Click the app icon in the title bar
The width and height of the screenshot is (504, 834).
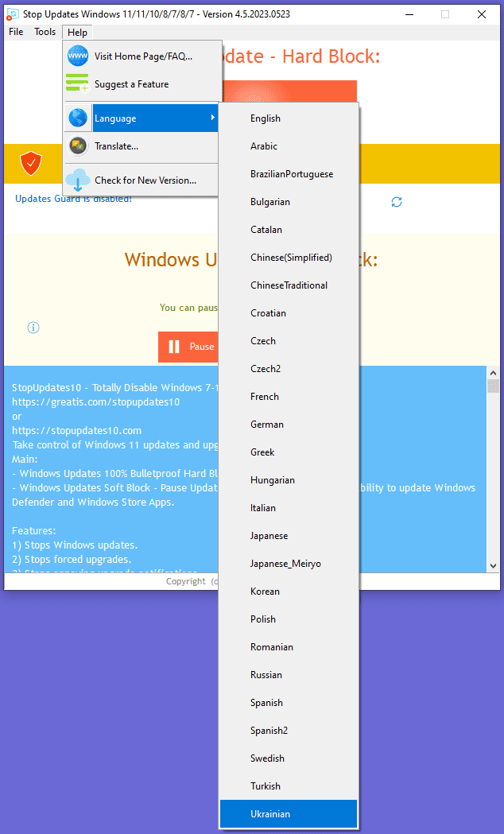pos(13,14)
